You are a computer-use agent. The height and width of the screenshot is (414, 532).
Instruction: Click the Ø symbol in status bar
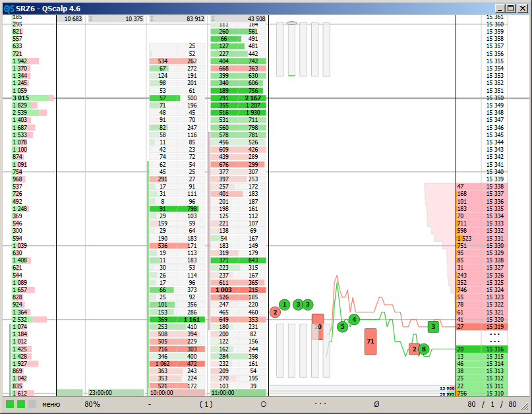pyautogui.click(x=376, y=403)
